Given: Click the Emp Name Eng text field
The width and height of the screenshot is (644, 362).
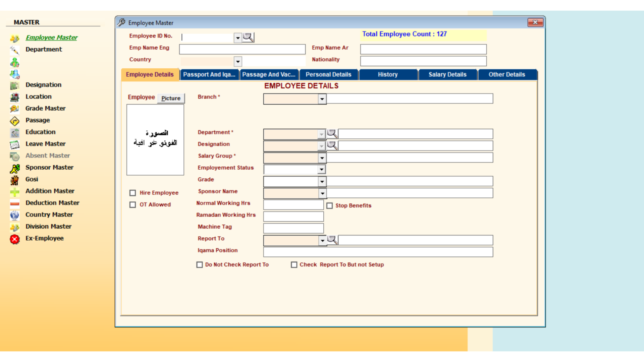Looking at the screenshot, I should click(242, 49).
